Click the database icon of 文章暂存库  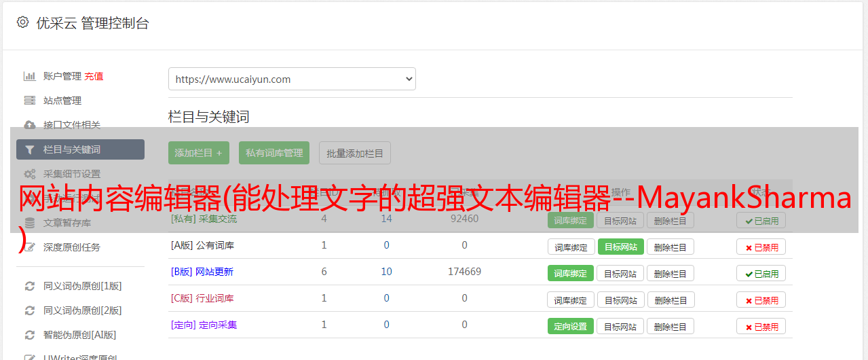tap(29, 223)
